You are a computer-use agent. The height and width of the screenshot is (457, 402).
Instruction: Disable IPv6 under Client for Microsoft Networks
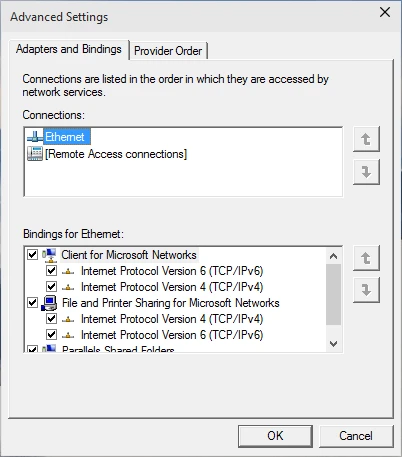pos(51,271)
